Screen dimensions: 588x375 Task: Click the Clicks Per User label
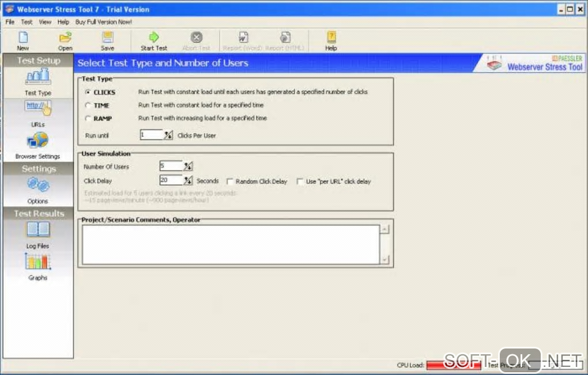tap(197, 135)
